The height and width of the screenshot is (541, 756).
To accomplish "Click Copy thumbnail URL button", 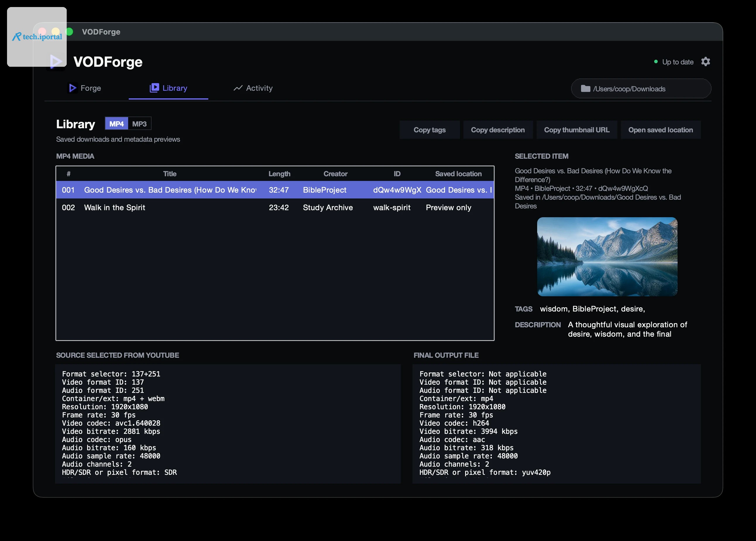I will click(x=577, y=130).
